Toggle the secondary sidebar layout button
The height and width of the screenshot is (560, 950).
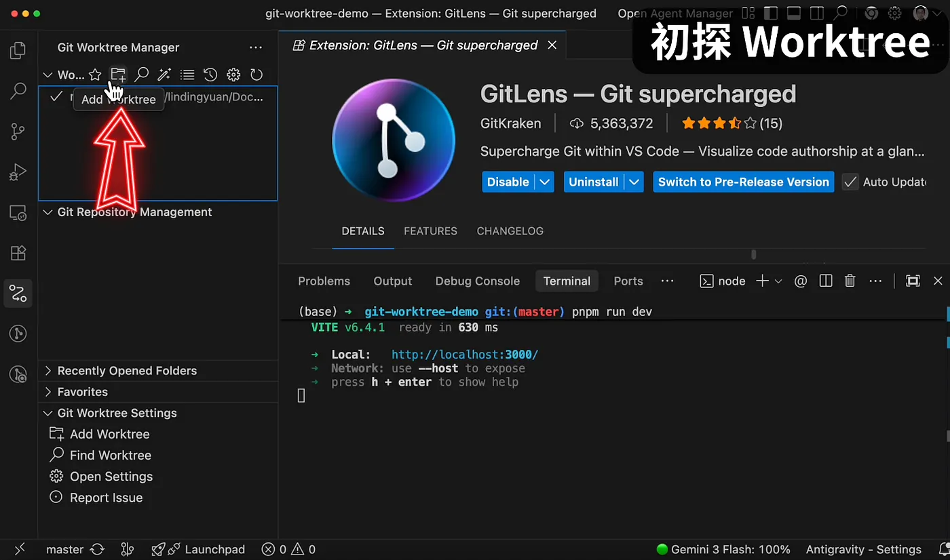tap(817, 14)
